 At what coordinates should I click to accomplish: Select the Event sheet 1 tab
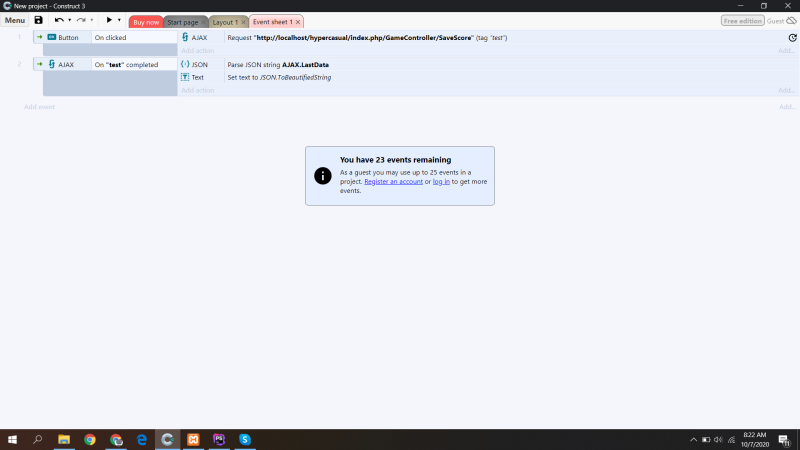click(x=272, y=22)
